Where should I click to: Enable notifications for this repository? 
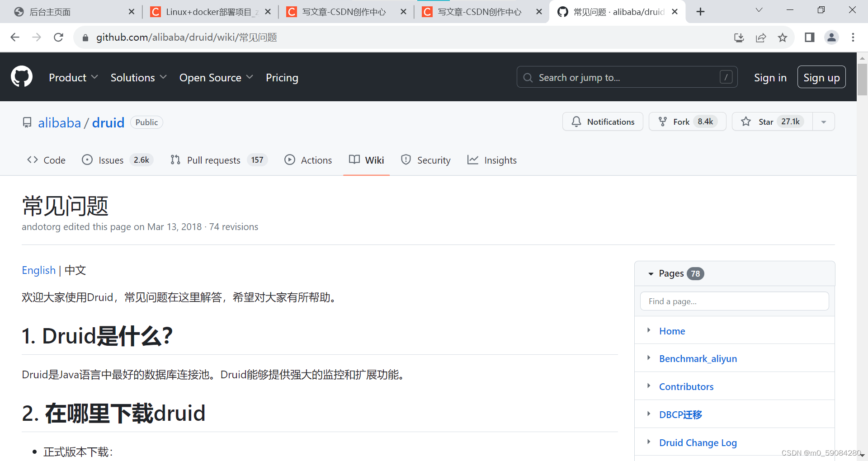[x=603, y=121]
